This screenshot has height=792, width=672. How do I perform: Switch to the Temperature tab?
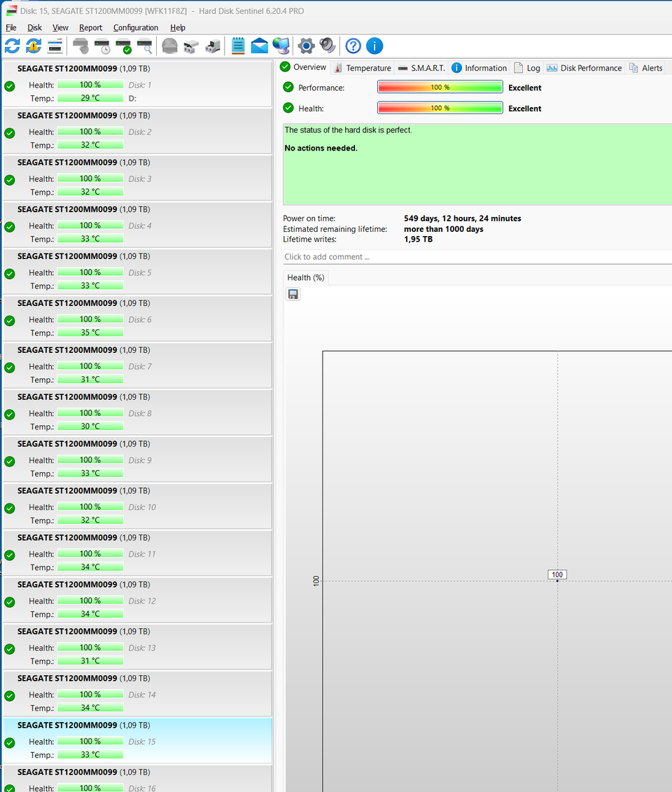tap(363, 68)
